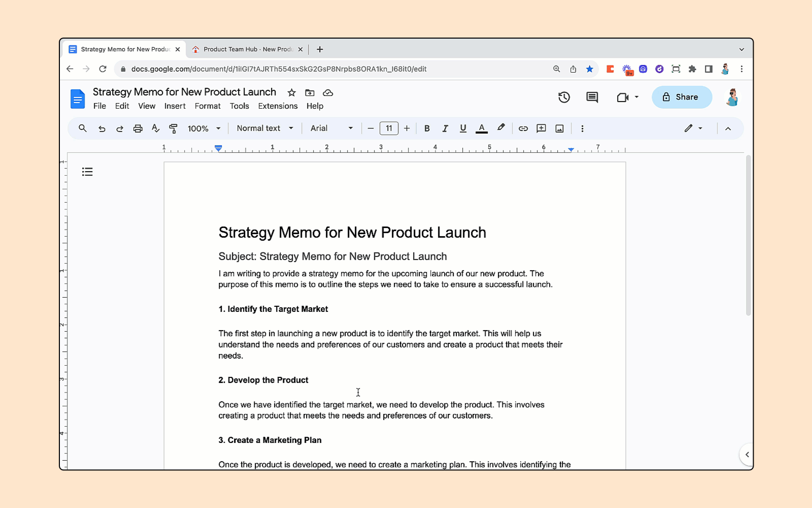Click the font size input field
Image resolution: width=812 pixels, height=508 pixels.
tap(389, 129)
